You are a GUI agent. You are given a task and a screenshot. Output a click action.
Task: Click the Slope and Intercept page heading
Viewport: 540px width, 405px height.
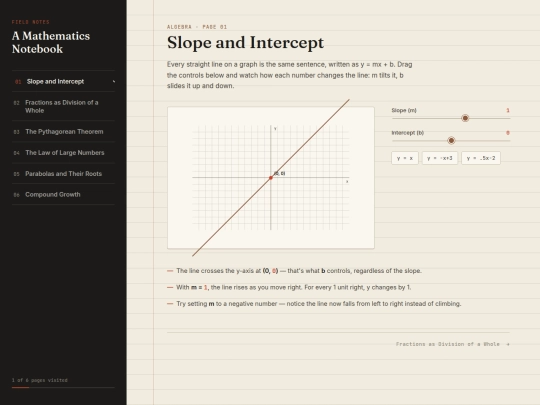[245, 43]
